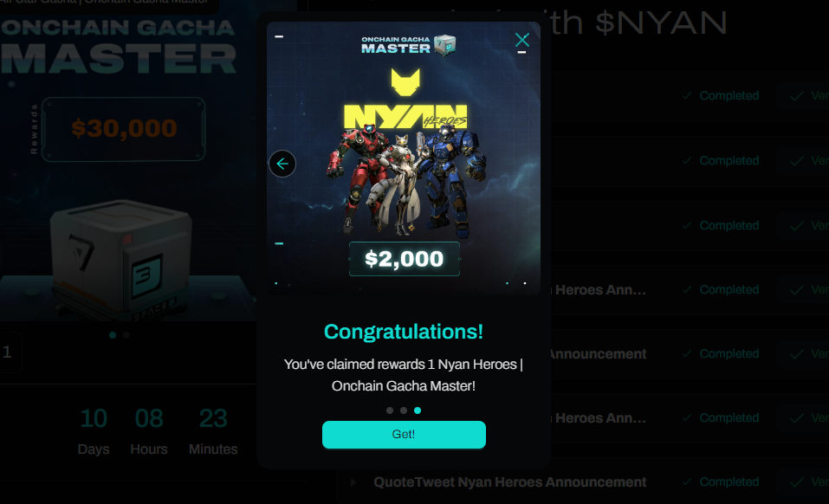Click the Get! button
Image resolution: width=829 pixels, height=504 pixels.
[x=404, y=434]
